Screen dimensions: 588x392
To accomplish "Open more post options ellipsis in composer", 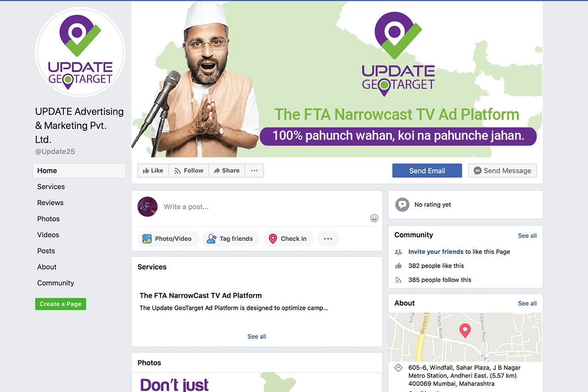I will [328, 239].
